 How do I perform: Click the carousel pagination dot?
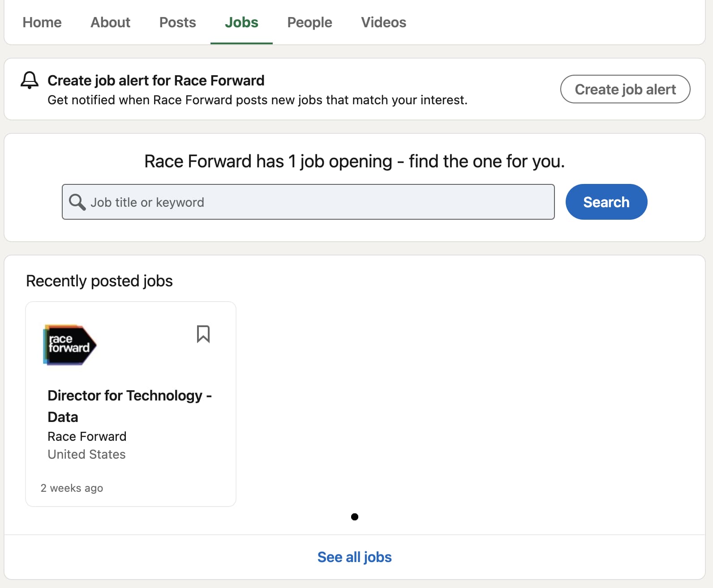tap(355, 517)
